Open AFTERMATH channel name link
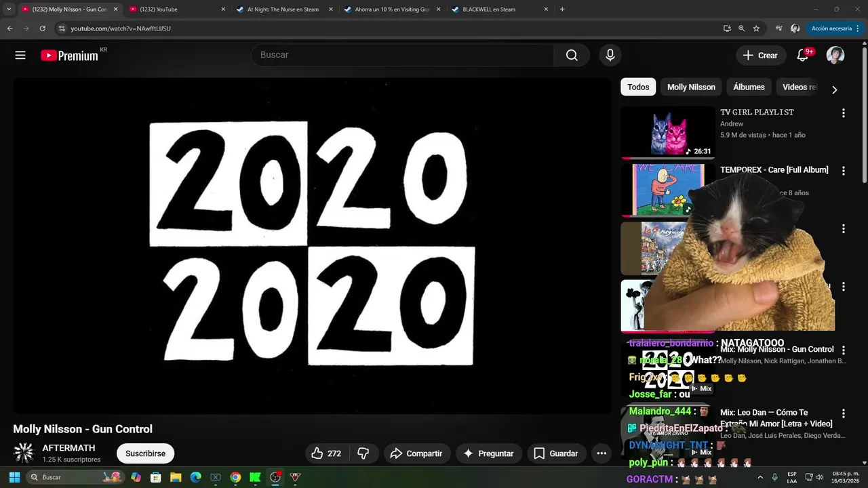The image size is (868, 488). [x=68, y=448]
